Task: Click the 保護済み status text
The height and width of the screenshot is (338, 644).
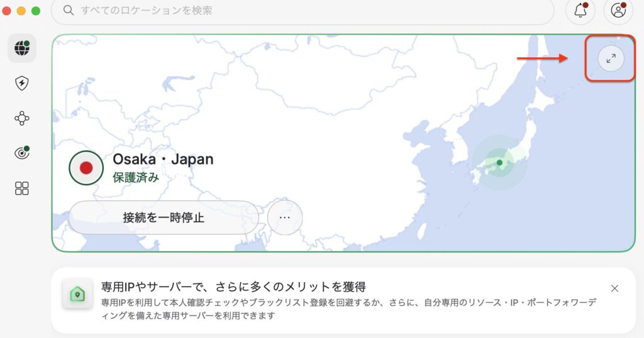Action: point(136,177)
